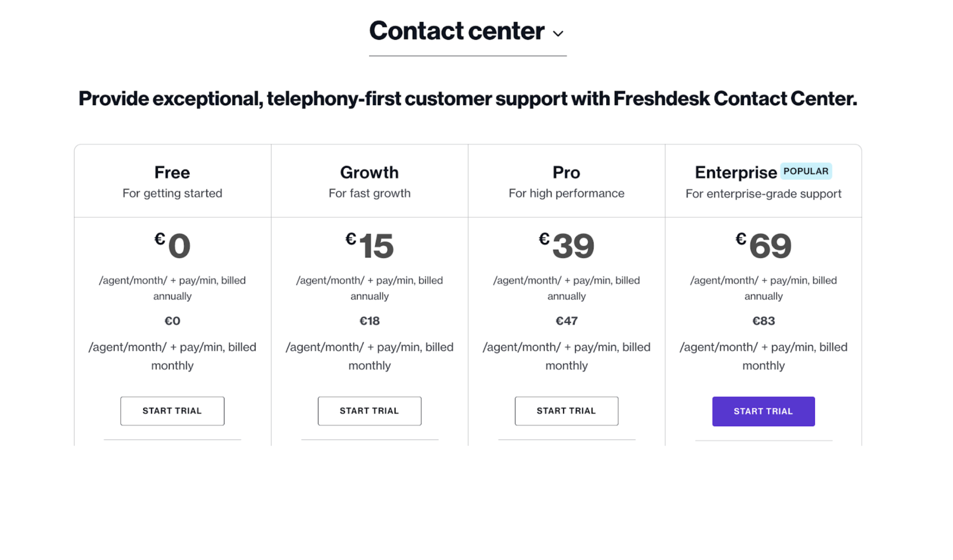Select the Growth plan heading
The height and width of the screenshot is (560, 953).
click(x=369, y=172)
